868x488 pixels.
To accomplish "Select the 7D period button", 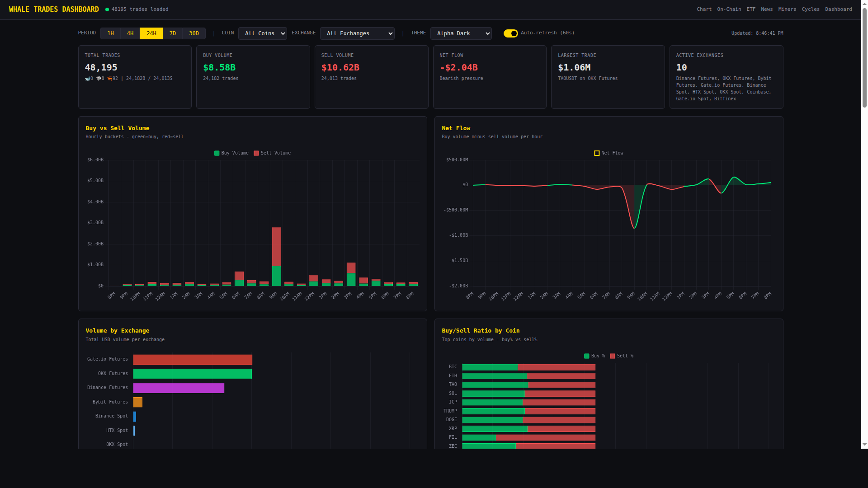I will pyautogui.click(x=173, y=33).
